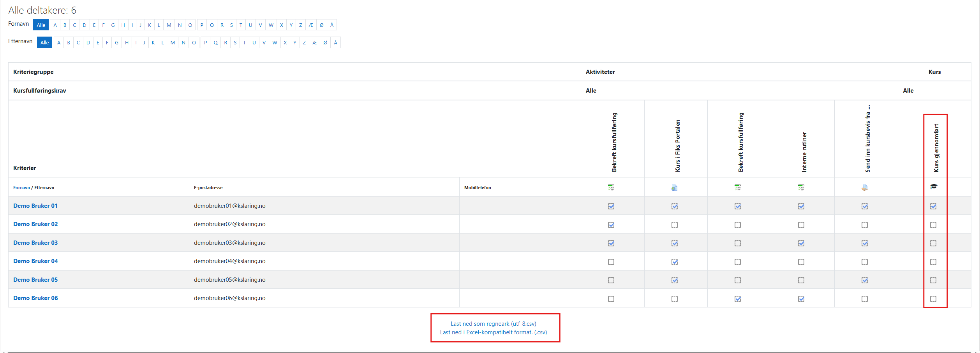
Task: Download in Excel-compatible format (.csv)
Action: tap(493, 332)
